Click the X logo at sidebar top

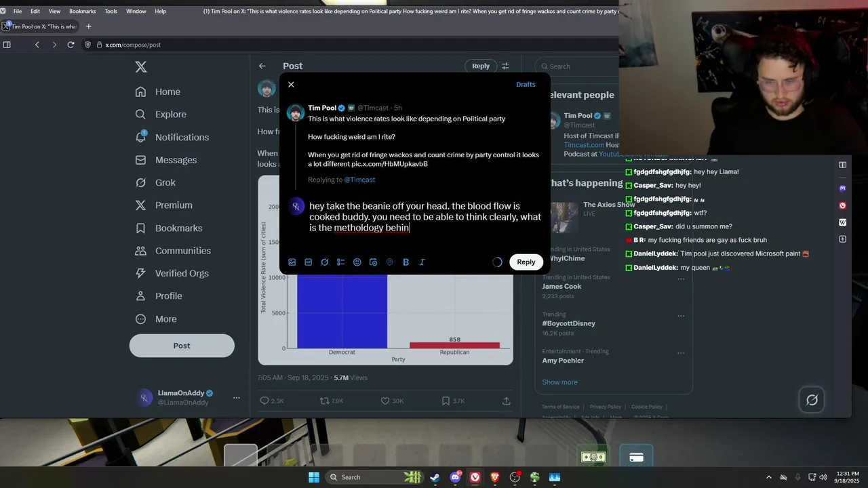point(141,66)
